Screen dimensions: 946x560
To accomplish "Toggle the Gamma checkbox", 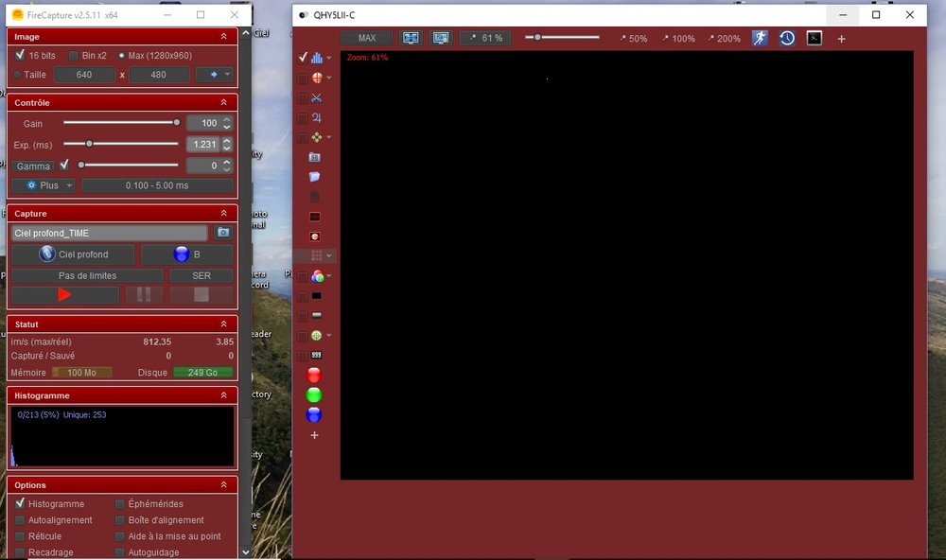I will click(64, 165).
